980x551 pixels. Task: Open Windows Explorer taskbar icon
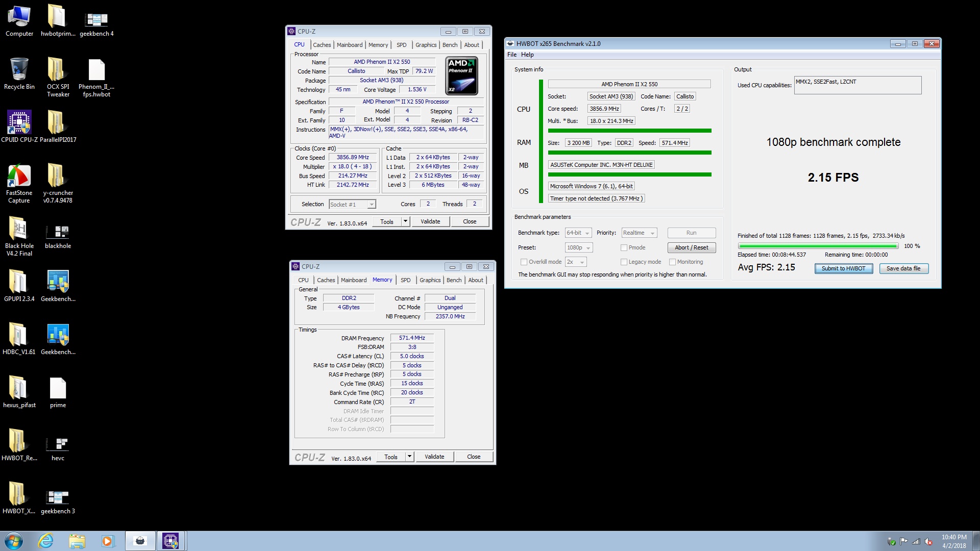coord(77,541)
